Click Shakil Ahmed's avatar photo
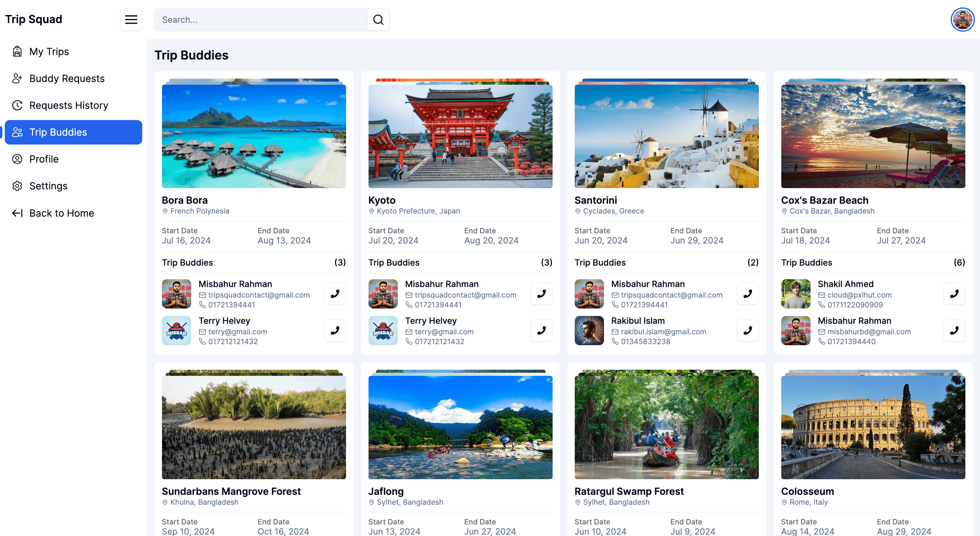Screen dimensions: 980x536 [796, 294]
